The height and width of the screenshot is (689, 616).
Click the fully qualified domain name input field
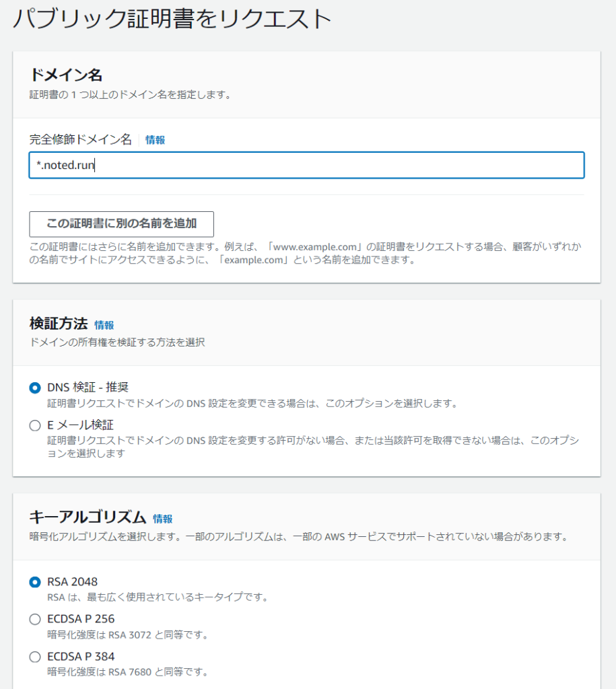[306, 166]
